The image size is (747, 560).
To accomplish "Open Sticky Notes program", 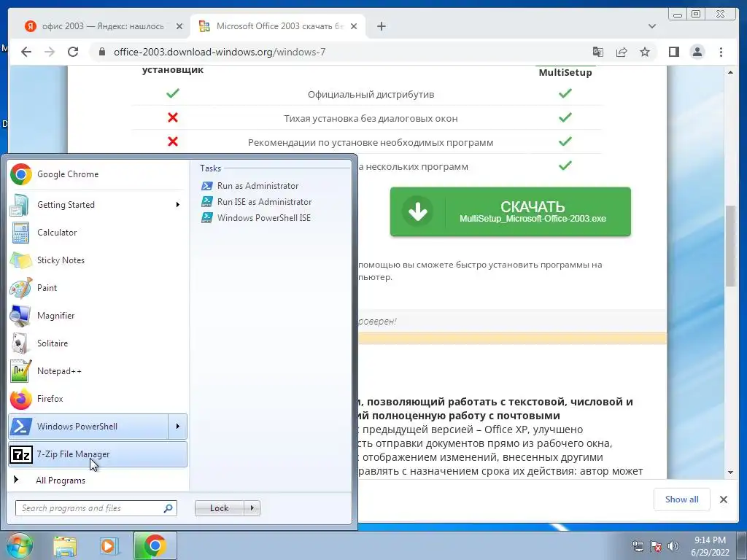I will click(97, 260).
